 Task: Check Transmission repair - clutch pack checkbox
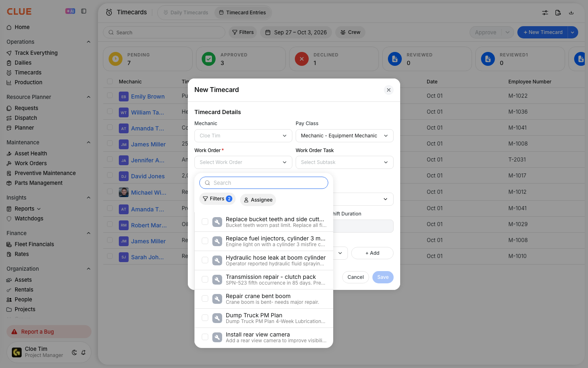pos(205,279)
